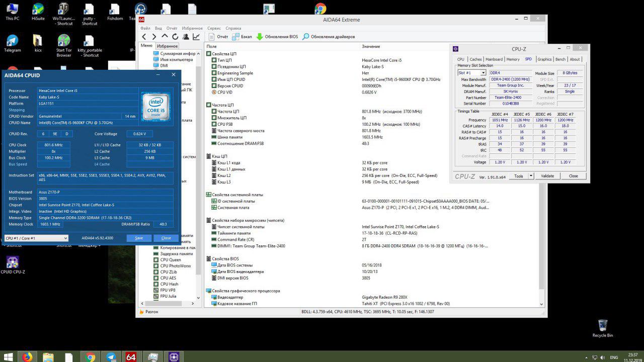Screen dimensions: 644x362
Task: Open the Файл menu in AIDA64
Action: (145, 28)
